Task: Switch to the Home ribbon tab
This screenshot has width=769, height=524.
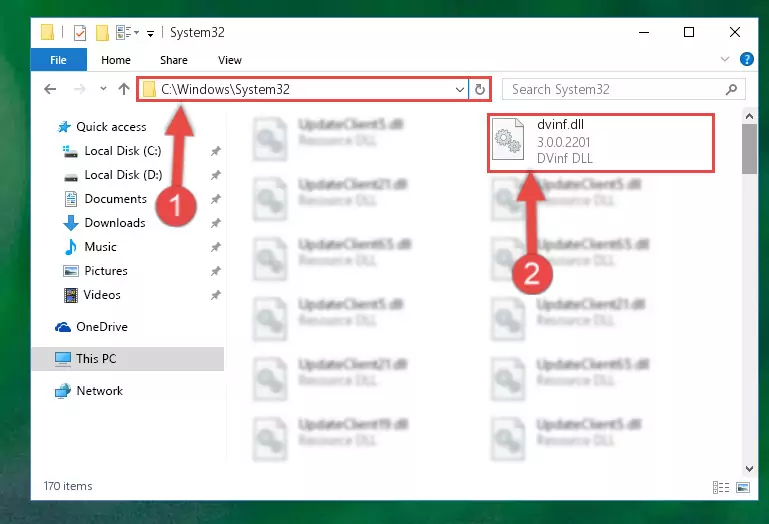Action: pyautogui.click(x=116, y=60)
